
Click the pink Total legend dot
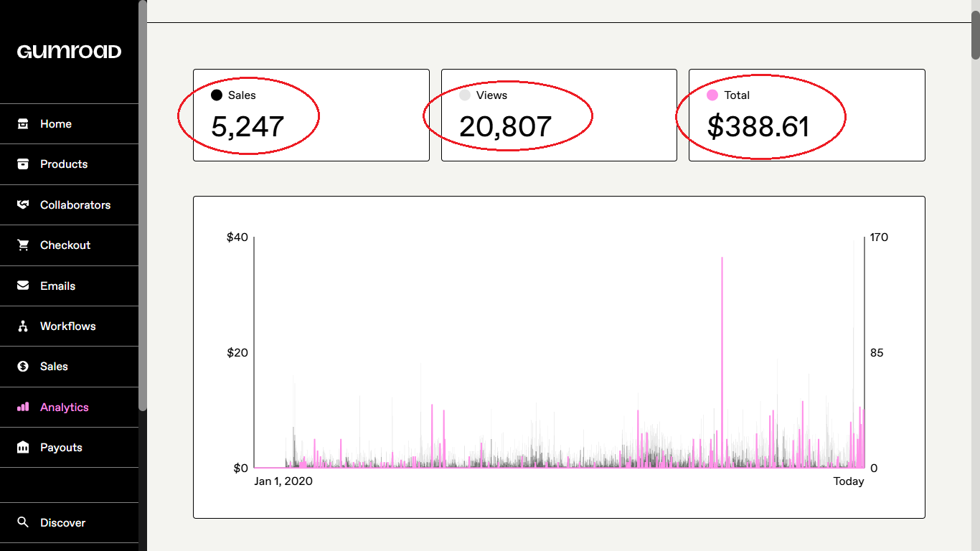(x=712, y=95)
